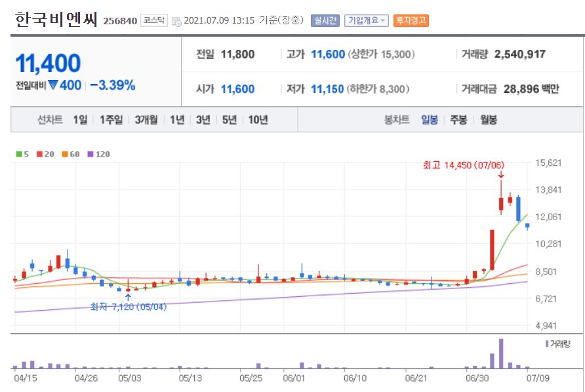Click the tall red candle before 07/06

click(x=492, y=250)
